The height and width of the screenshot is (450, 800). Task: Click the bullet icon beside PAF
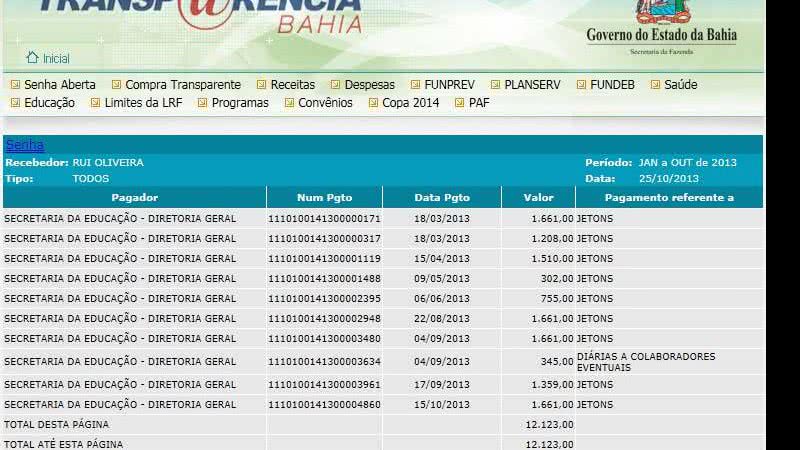[x=460, y=103]
